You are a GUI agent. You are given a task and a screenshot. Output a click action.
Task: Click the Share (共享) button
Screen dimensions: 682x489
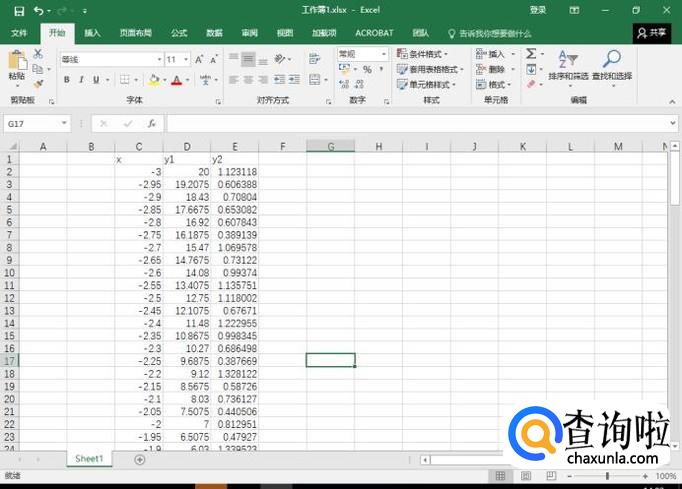[652, 33]
